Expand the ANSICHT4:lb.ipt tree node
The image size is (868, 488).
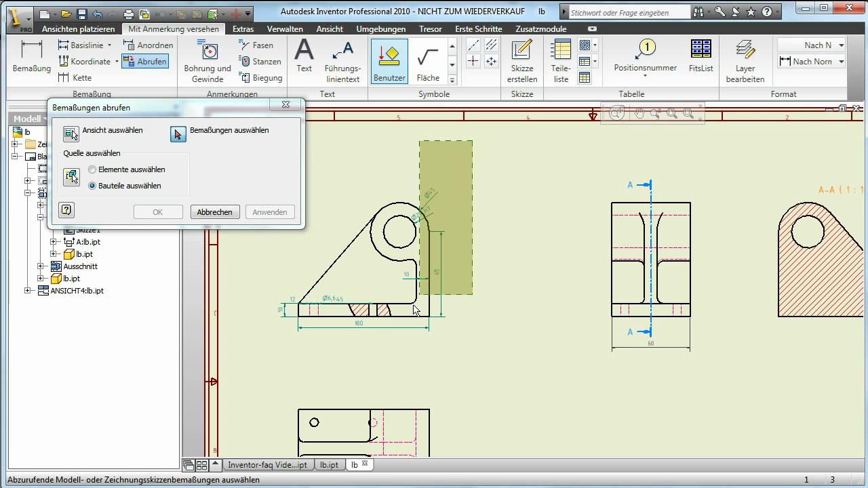[28, 291]
